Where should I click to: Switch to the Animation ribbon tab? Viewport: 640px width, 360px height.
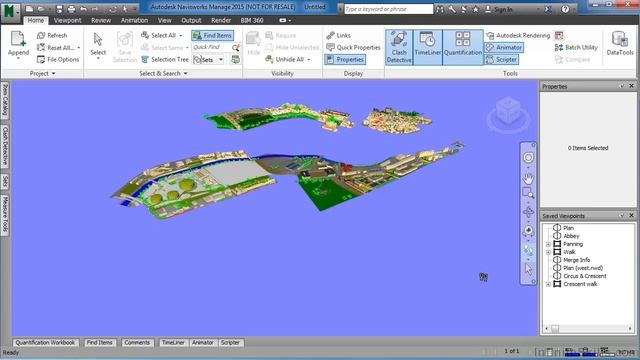tap(134, 20)
